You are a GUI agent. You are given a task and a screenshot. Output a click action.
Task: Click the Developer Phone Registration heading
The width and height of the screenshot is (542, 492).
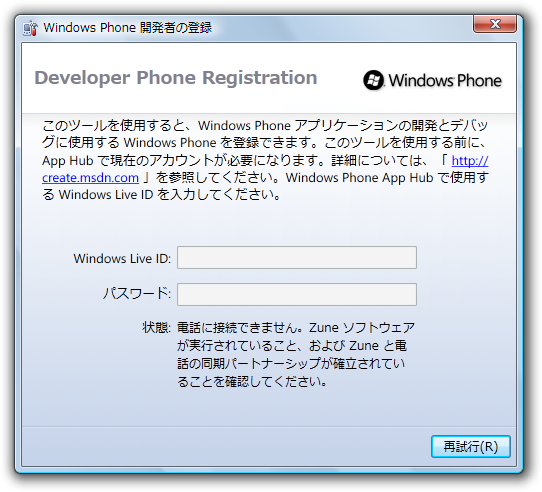[176, 77]
